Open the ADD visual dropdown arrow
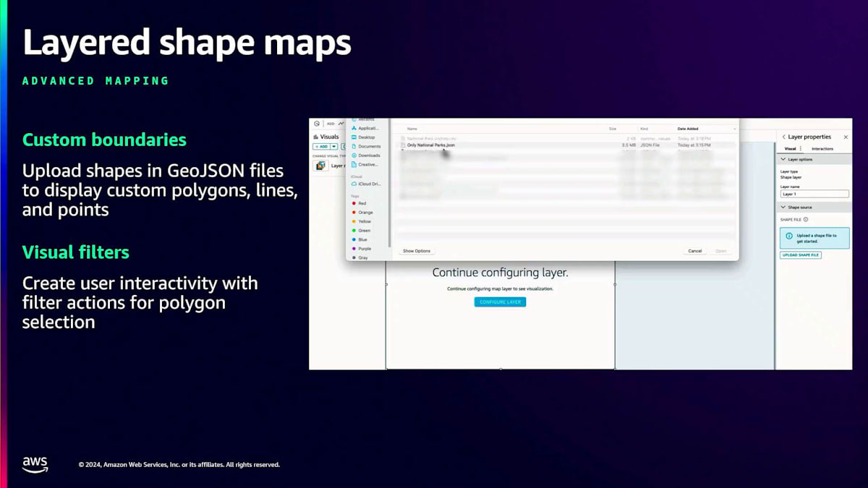Screen dimensions: 868x488 point(334,146)
